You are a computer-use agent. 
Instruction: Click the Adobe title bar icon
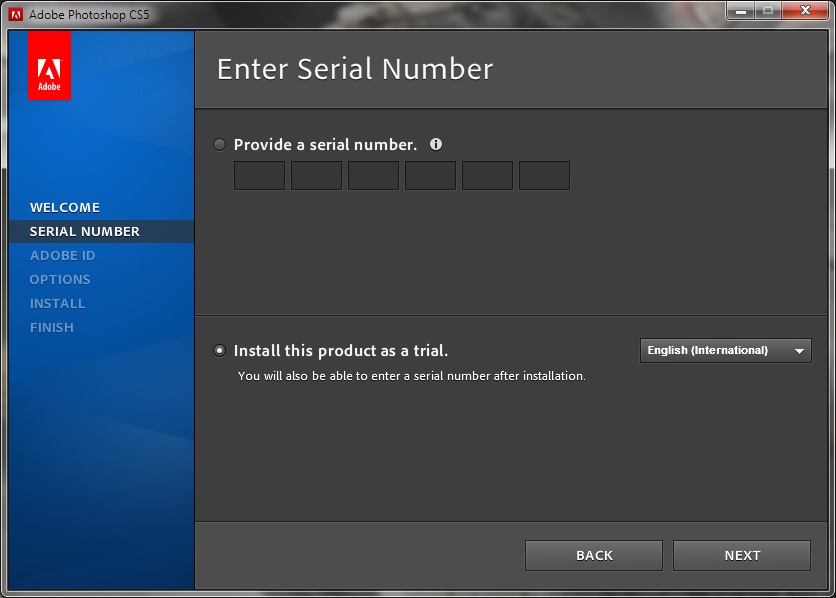tap(16, 14)
